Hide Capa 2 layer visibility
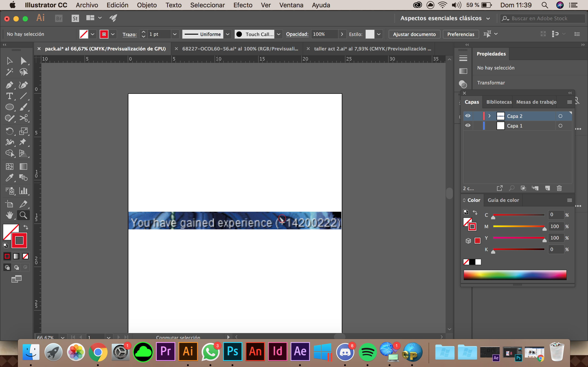 tap(468, 116)
